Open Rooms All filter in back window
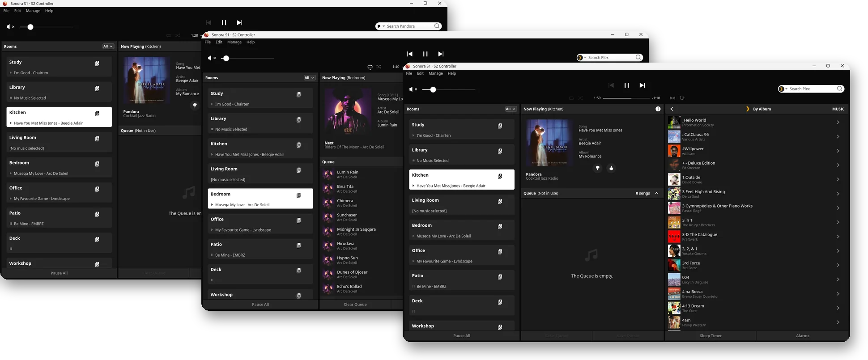Image resolution: width=868 pixels, height=360 pixels. [x=108, y=47]
